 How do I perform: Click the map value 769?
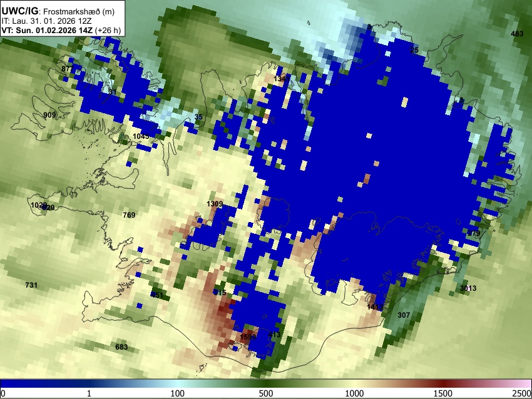[129, 215]
